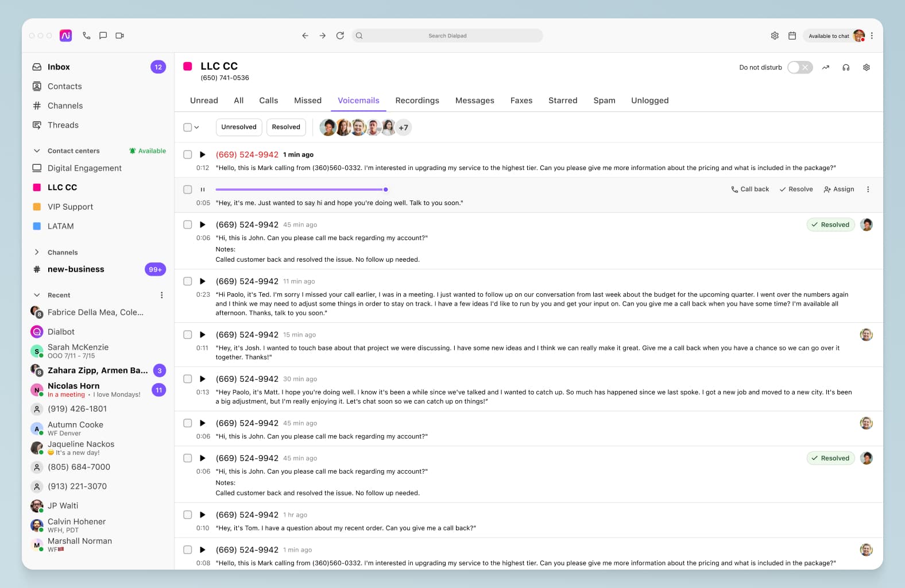905x588 pixels.
Task: Click the headset icon beside Do not disturb
Action: point(846,67)
